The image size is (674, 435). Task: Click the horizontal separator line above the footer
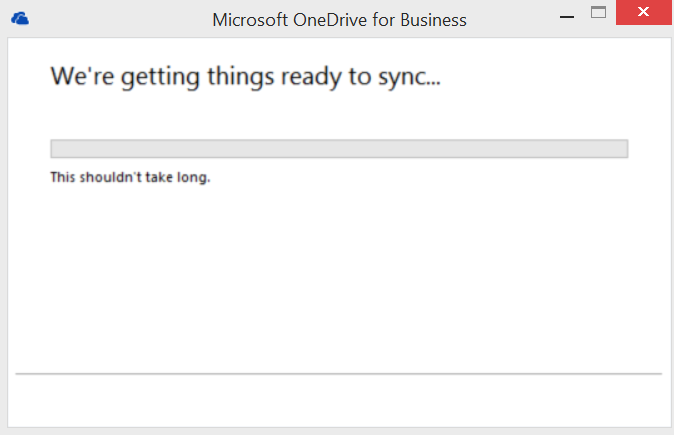(x=339, y=374)
